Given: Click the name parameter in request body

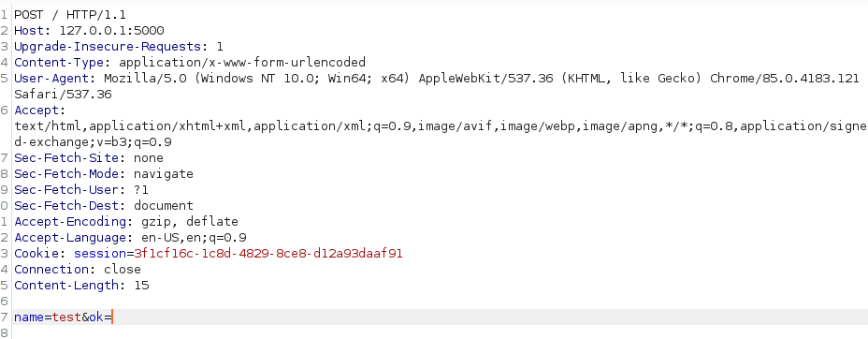Looking at the screenshot, I should (x=29, y=317).
